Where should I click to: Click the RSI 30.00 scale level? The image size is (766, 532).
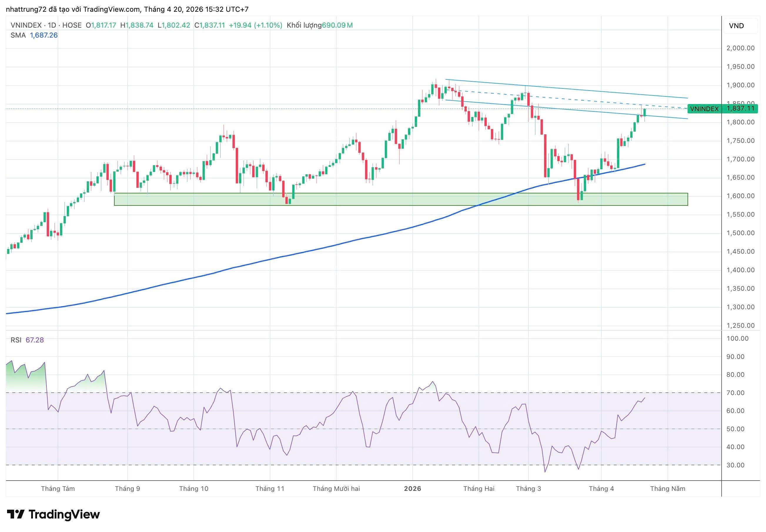(735, 465)
